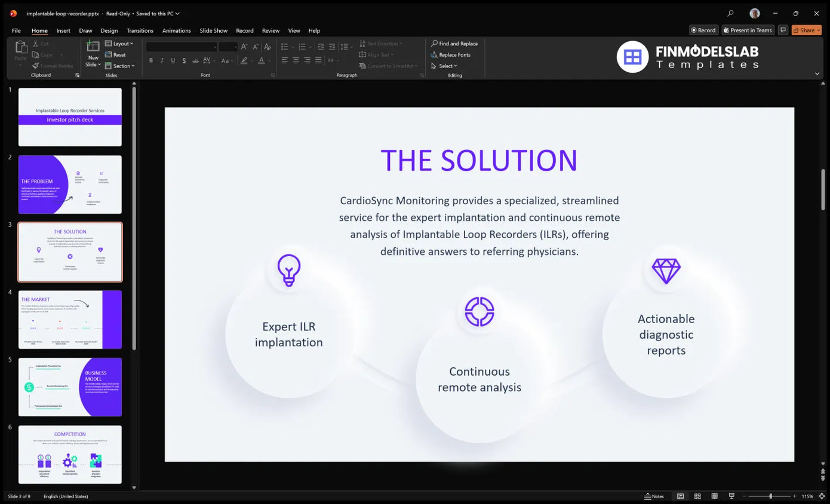Click the Decrease Font Size icon
Screen dimensions: 830x504
click(x=256, y=47)
